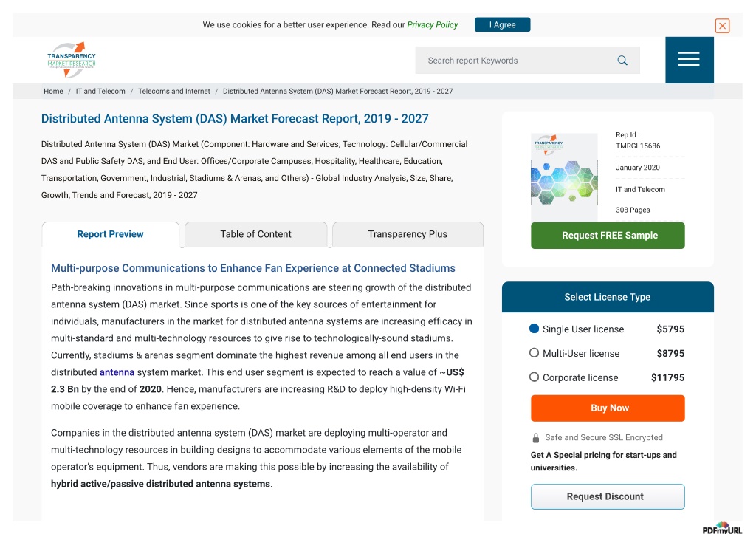Open Telecoms and Internet breadcrumb
This screenshot has height=534, width=756.
click(x=174, y=91)
